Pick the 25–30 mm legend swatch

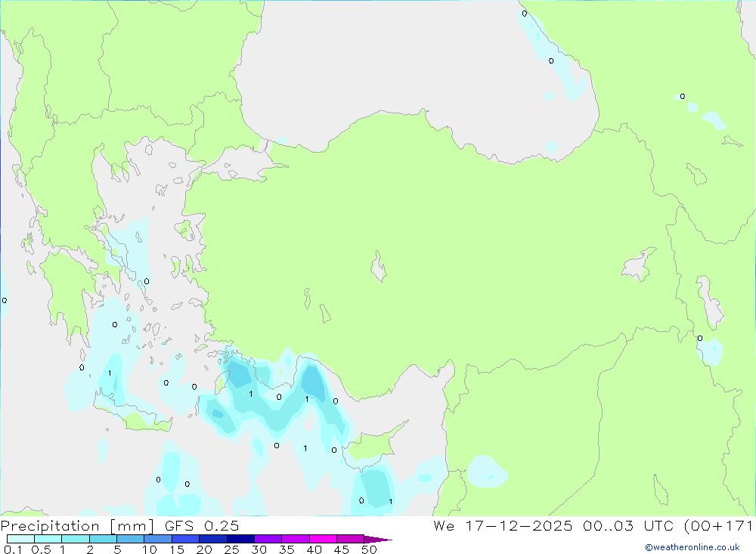click(240, 539)
